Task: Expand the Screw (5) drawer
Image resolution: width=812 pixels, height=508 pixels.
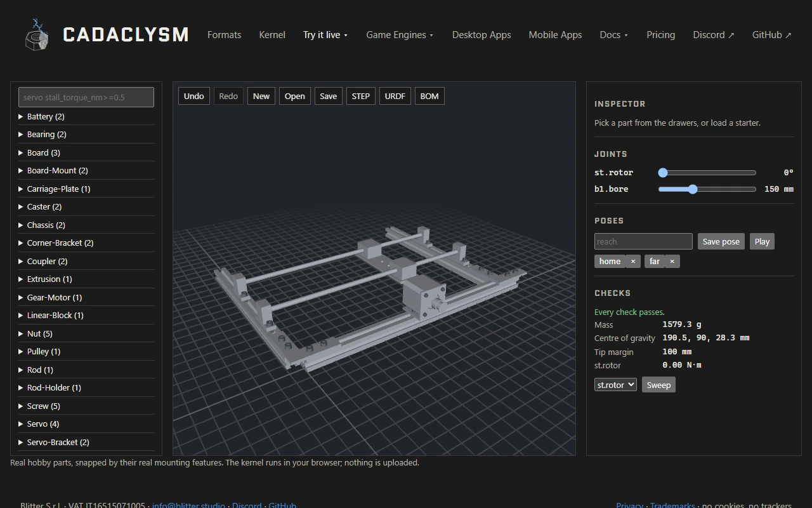Action: tap(86, 406)
